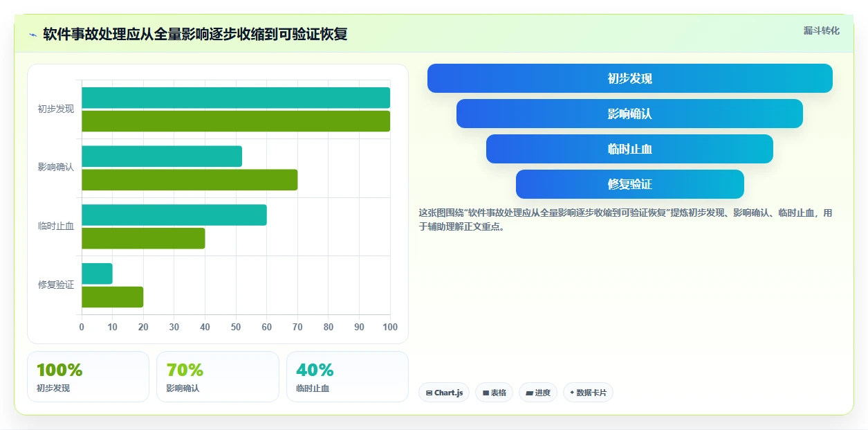
Task: Click the 影响确认 label on the chart axis
Action: [x=56, y=168]
